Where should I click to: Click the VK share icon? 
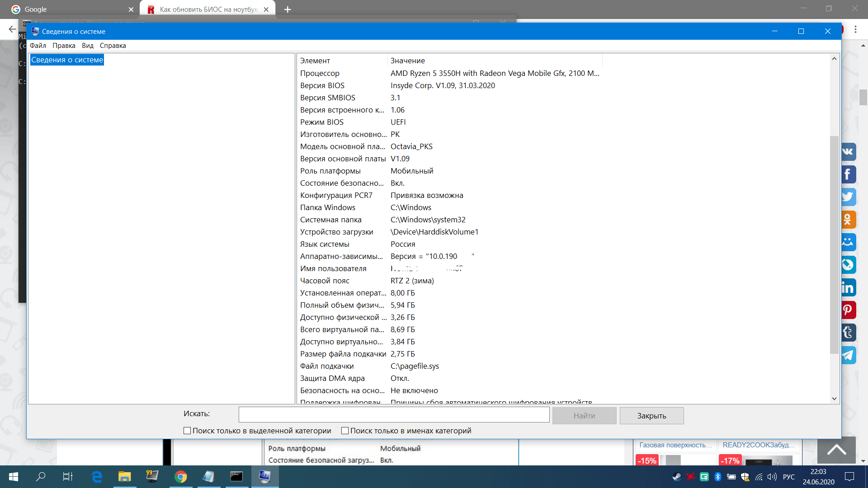(848, 152)
